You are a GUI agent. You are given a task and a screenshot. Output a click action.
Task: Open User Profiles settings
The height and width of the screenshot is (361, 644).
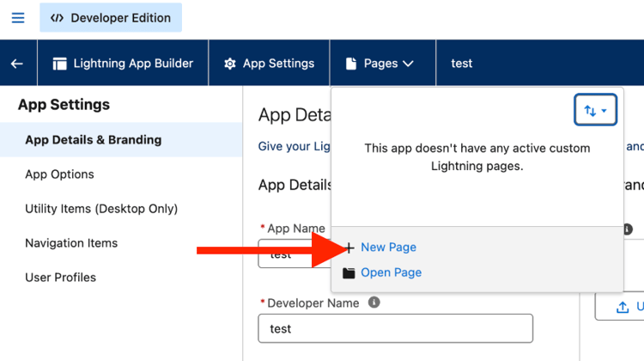point(60,278)
